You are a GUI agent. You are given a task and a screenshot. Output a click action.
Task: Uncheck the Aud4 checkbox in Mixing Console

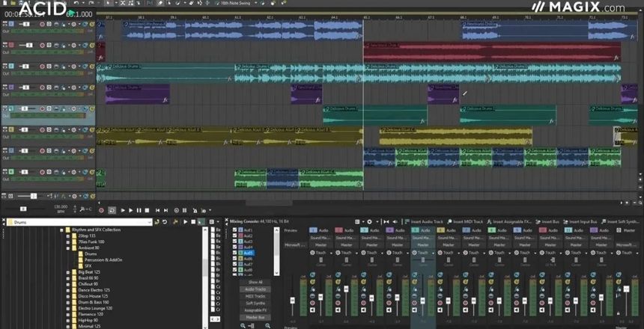coord(234,247)
